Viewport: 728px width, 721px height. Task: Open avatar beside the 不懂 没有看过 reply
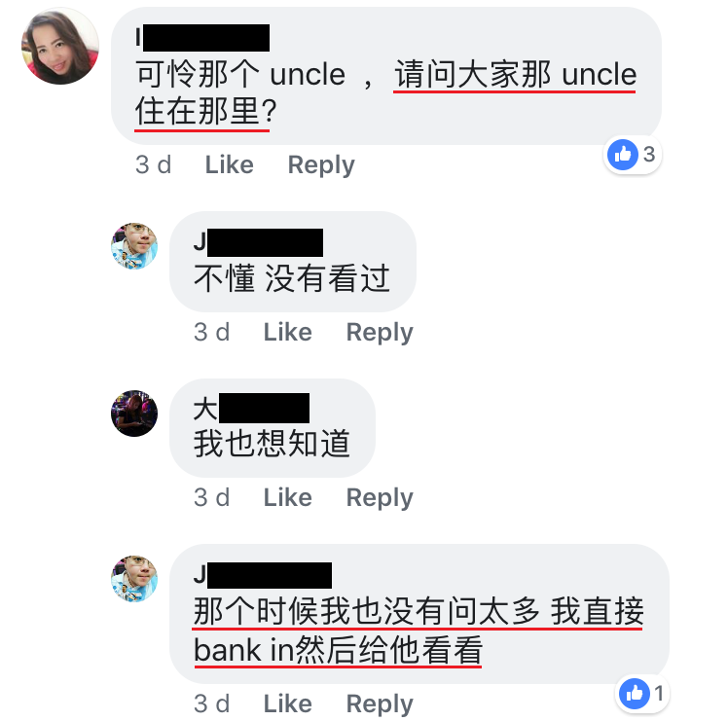coord(134,246)
